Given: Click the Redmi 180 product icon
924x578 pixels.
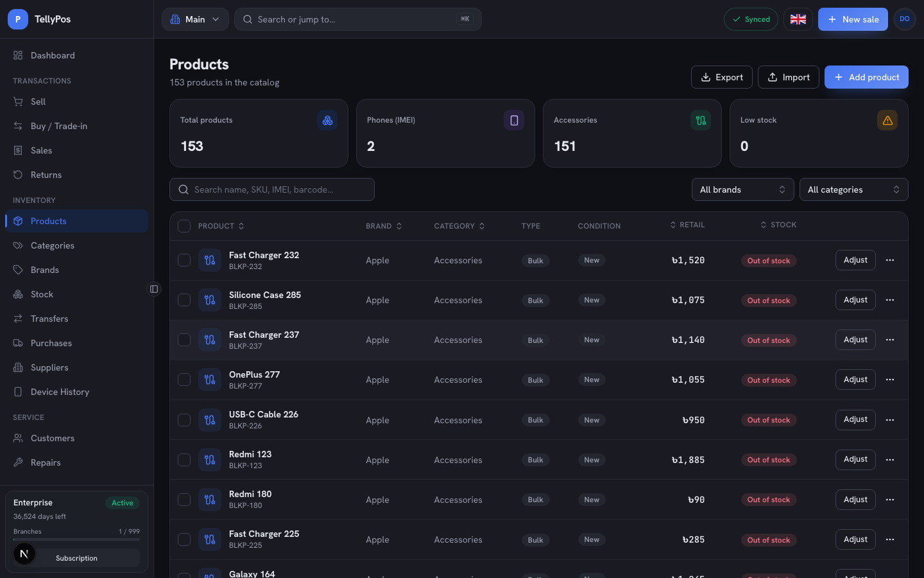Looking at the screenshot, I should click(x=210, y=500).
